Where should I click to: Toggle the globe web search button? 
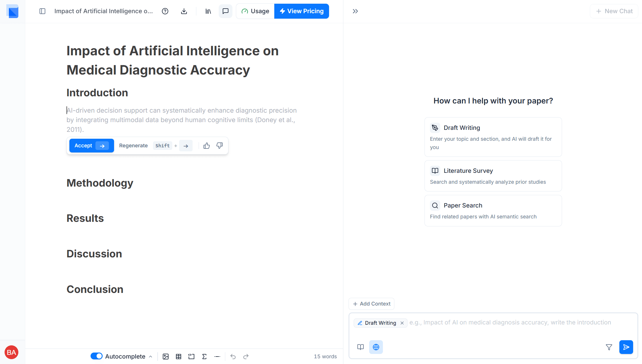pyautogui.click(x=376, y=347)
